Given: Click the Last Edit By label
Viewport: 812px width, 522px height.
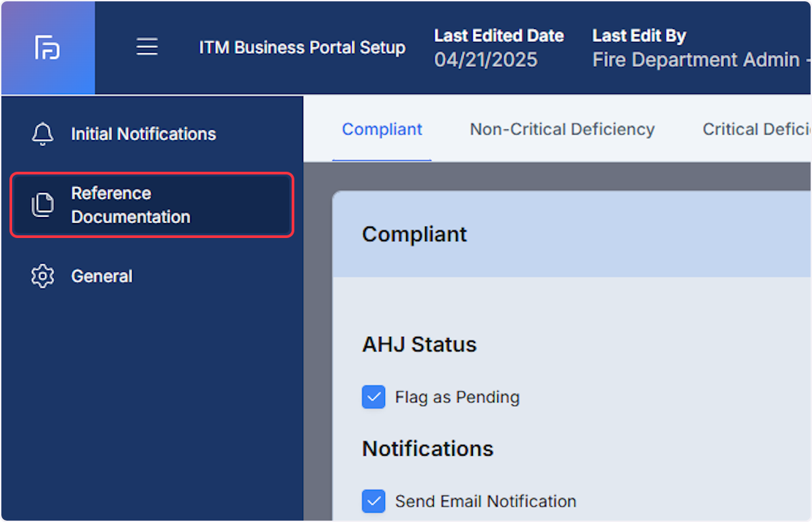Looking at the screenshot, I should pyautogui.click(x=639, y=36).
